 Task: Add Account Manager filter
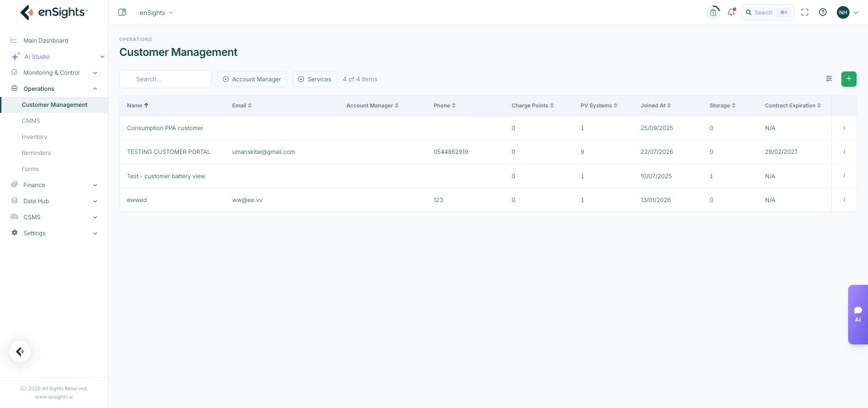(252, 79)
